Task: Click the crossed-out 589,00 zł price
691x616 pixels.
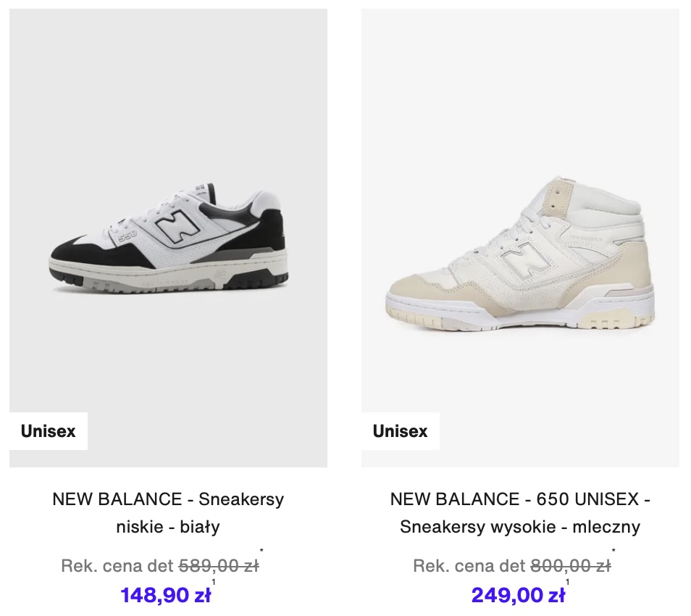Action: click(219, 566)
